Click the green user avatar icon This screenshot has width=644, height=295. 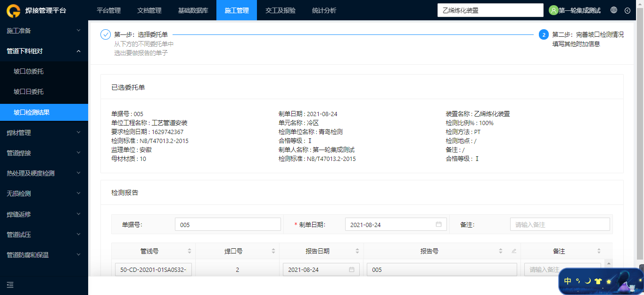point(553,10)
